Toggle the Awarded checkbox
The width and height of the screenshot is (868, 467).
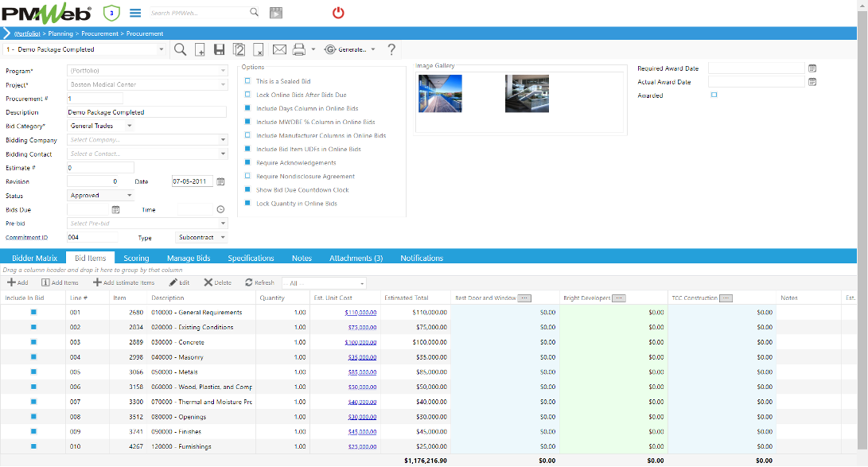coord(714,95)
